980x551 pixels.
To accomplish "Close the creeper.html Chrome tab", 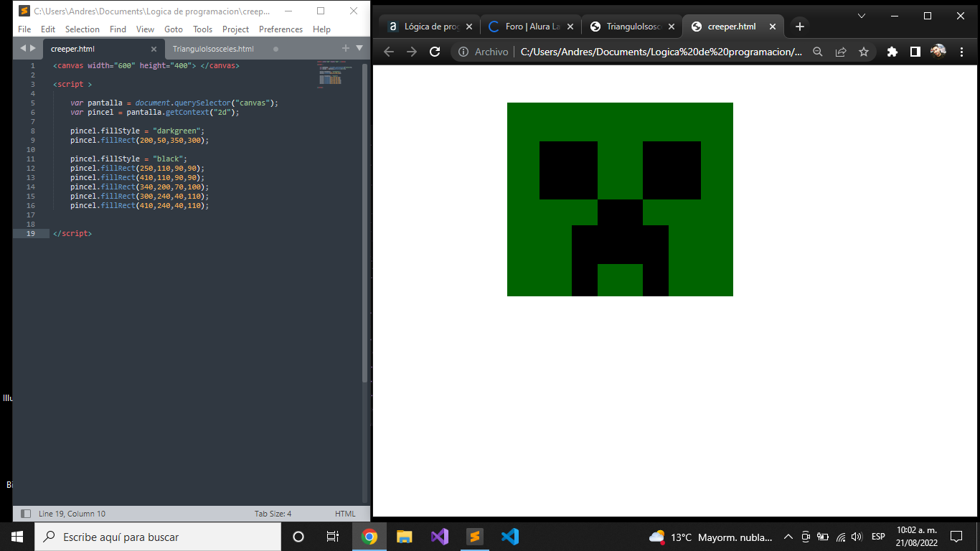I will [x=773, y=27].
